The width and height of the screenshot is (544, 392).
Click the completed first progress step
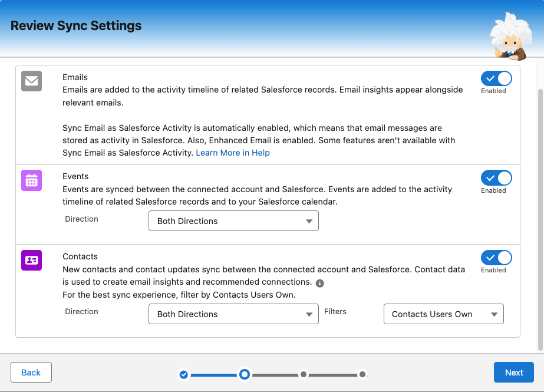click(x=184, y=375)
